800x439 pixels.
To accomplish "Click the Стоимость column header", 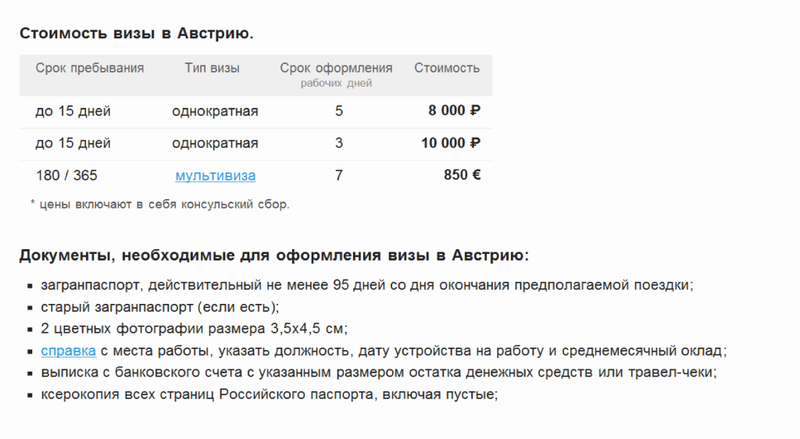I will point(447,68).
